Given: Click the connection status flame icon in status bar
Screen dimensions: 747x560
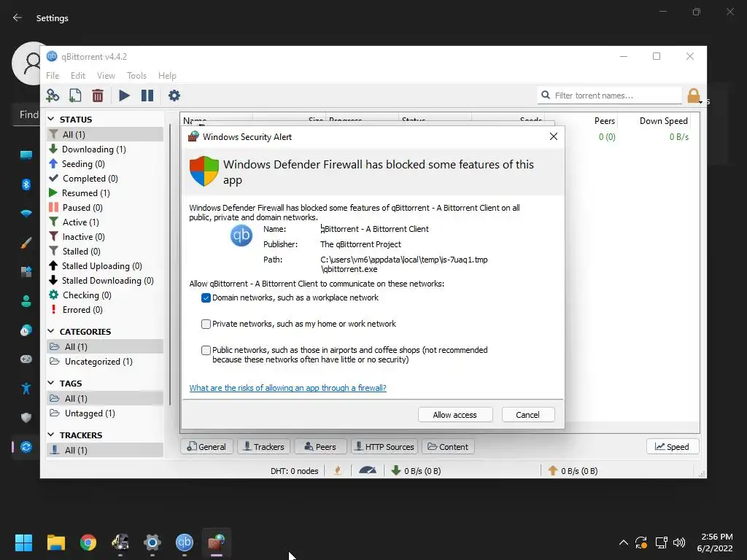Looking at the screenshot, I should tap(338, 470).
